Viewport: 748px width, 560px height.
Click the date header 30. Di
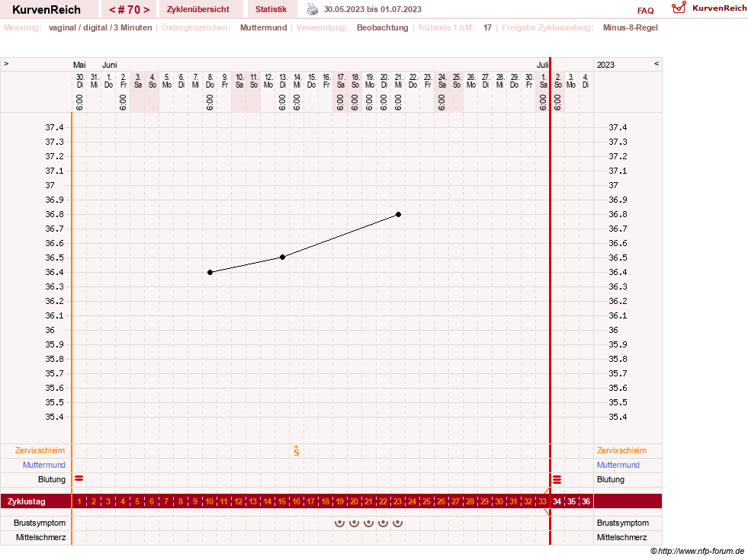click(79, 81)
